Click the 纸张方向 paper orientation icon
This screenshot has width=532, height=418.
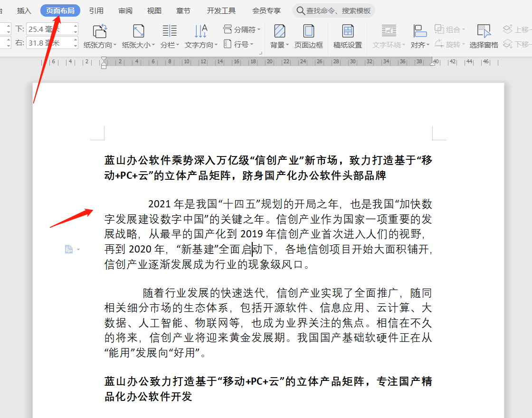pyautogui.click(x=100, y=31)
